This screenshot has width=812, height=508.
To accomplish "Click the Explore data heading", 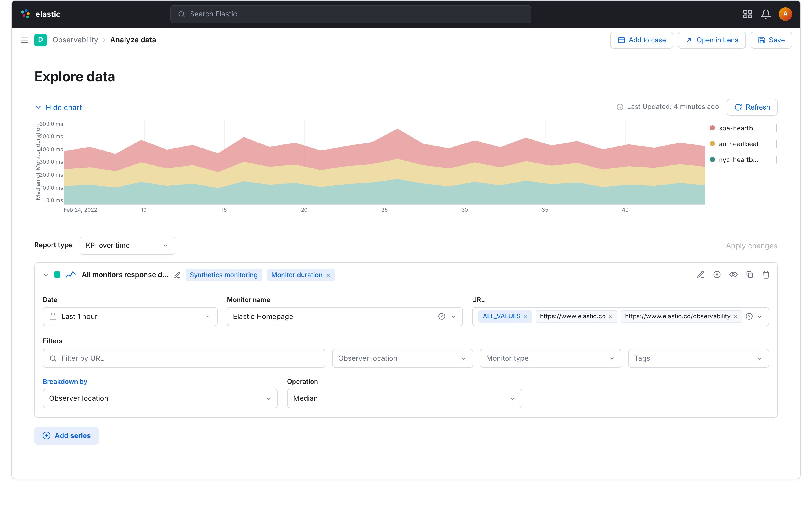I will (75, 76).
